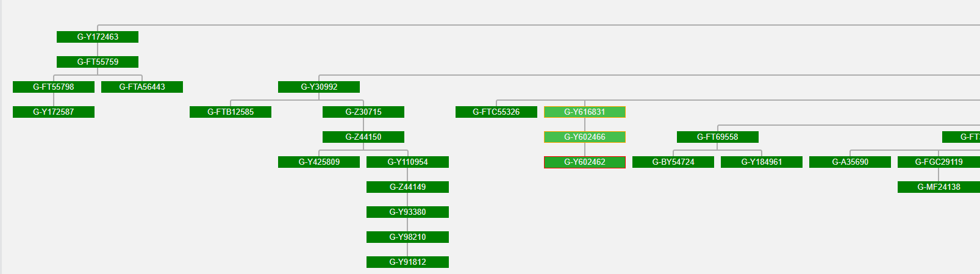Open the G-Z44149 node

[x=407, y=187]
